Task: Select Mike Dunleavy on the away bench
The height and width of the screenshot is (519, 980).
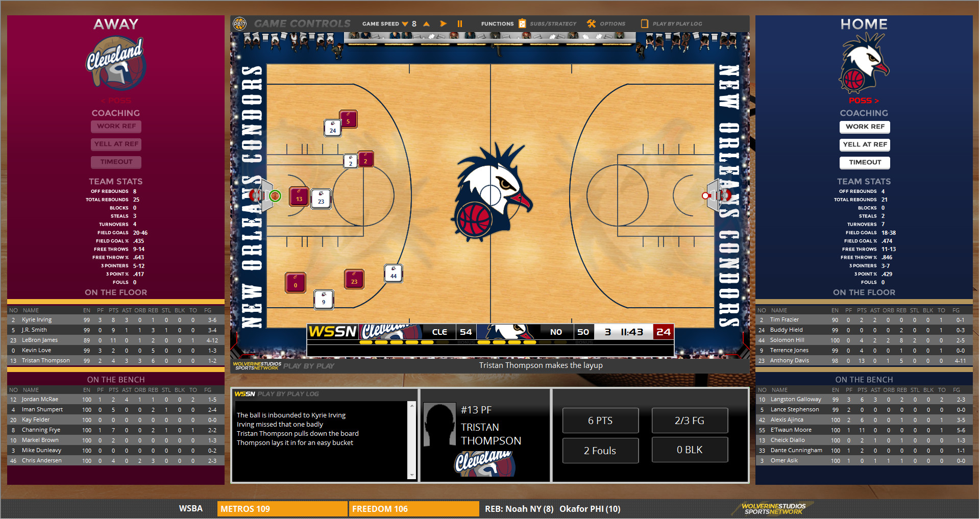Action: 116,451
